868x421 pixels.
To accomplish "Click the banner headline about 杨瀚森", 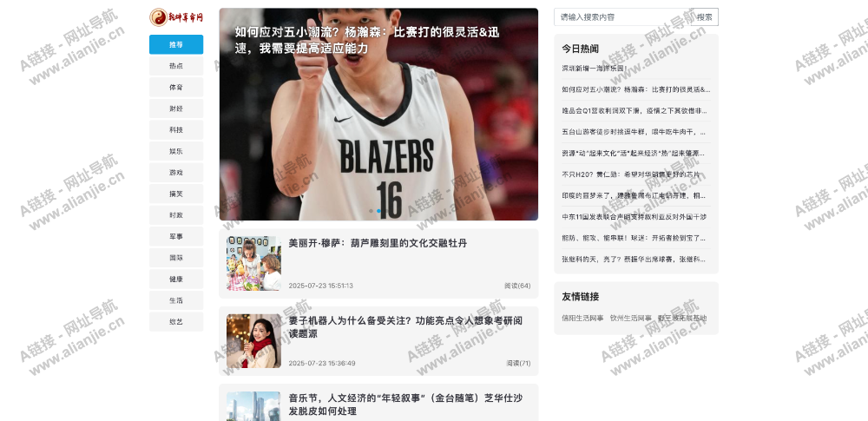I will tap(367, 41).
